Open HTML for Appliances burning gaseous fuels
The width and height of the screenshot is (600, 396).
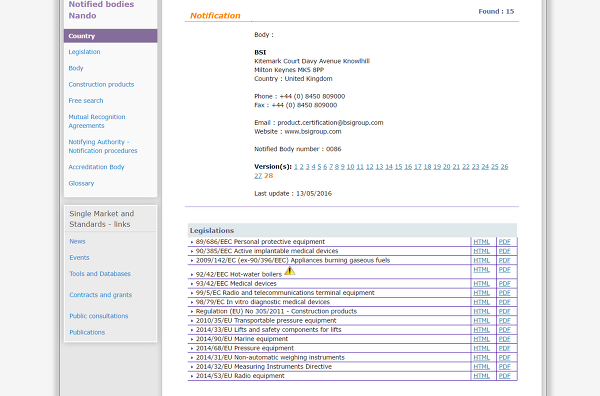481,260
